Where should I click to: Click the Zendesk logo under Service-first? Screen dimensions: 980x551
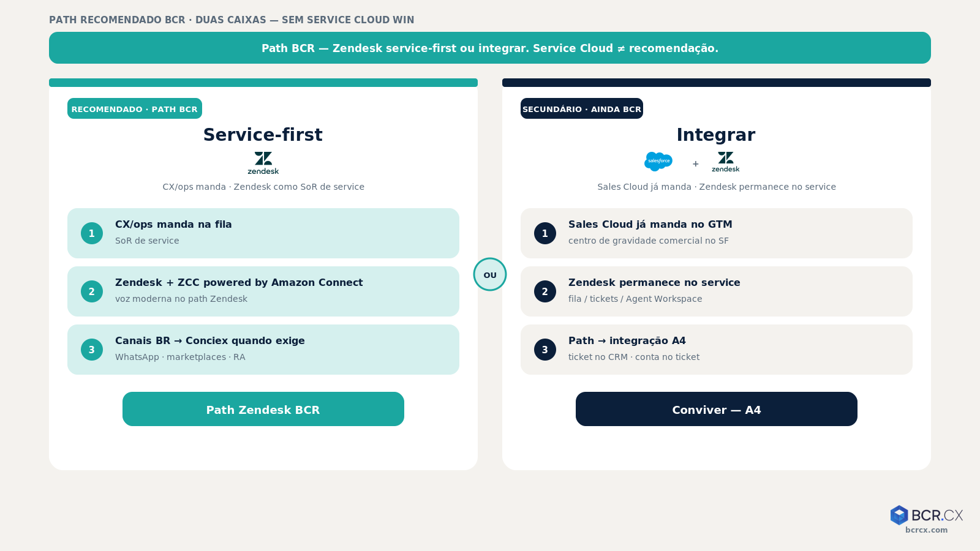pos(263,163)
